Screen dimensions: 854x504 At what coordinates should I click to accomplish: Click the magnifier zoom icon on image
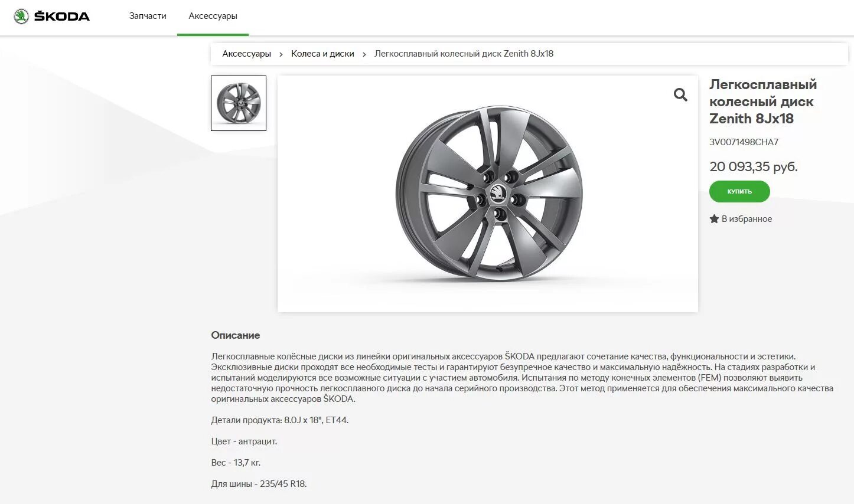680,94
